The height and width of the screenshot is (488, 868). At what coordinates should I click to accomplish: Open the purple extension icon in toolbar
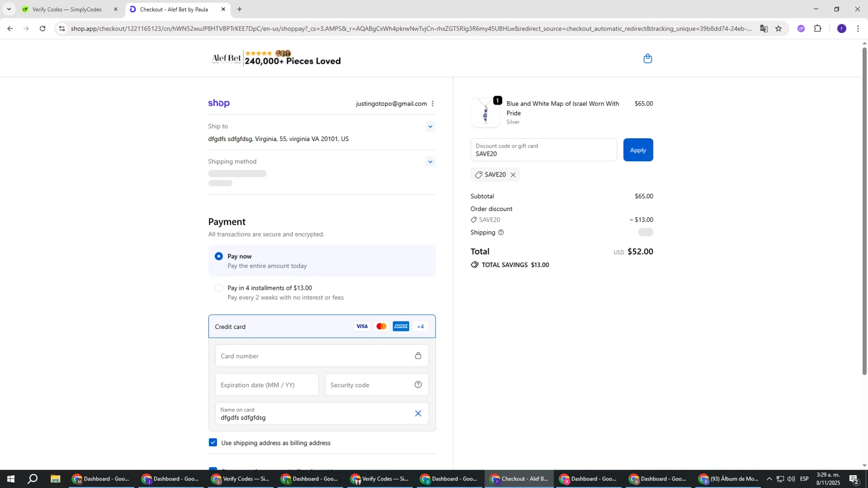[801, 28]
